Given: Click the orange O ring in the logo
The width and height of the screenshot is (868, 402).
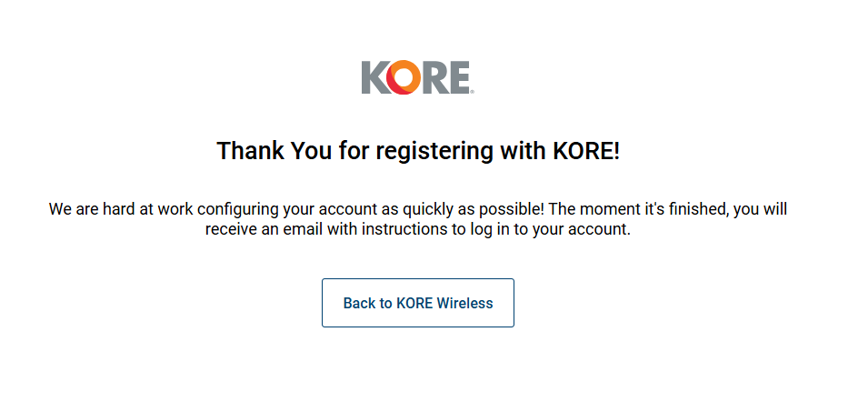Looking at the screenshot, I should pos(404,78).
